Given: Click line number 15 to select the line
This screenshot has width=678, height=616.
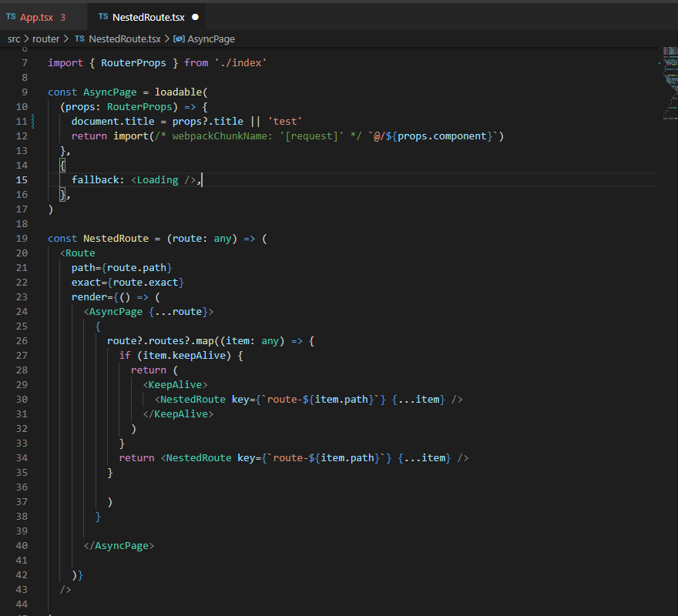Looking at the screenshot, I should (x=22, y=179).
